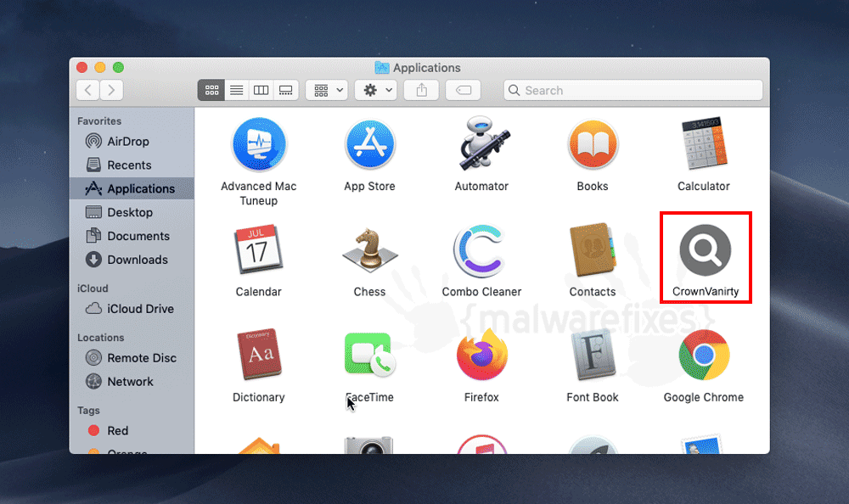Image resolution: width=849 pixels, height=504 pixels.
Task: Select the Calendar app icon
Action: point(258,249)
